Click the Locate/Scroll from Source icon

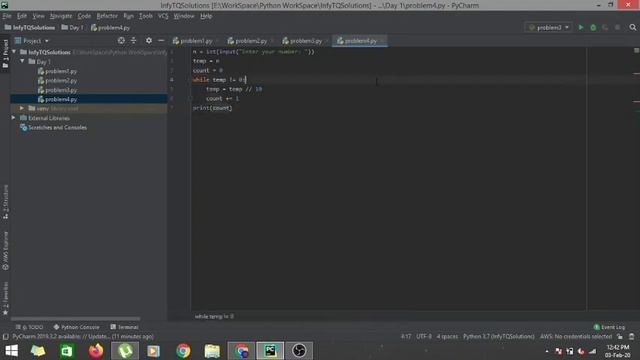(121, 40)
